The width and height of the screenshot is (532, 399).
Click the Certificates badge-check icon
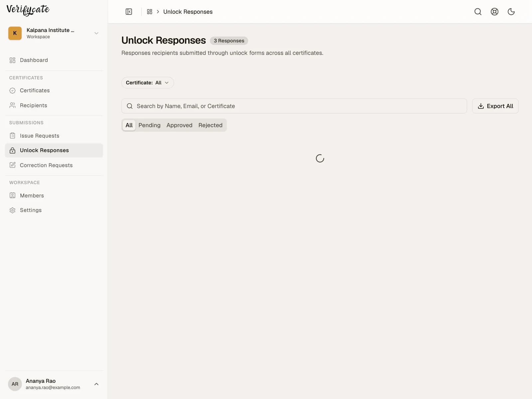[13, 90]
